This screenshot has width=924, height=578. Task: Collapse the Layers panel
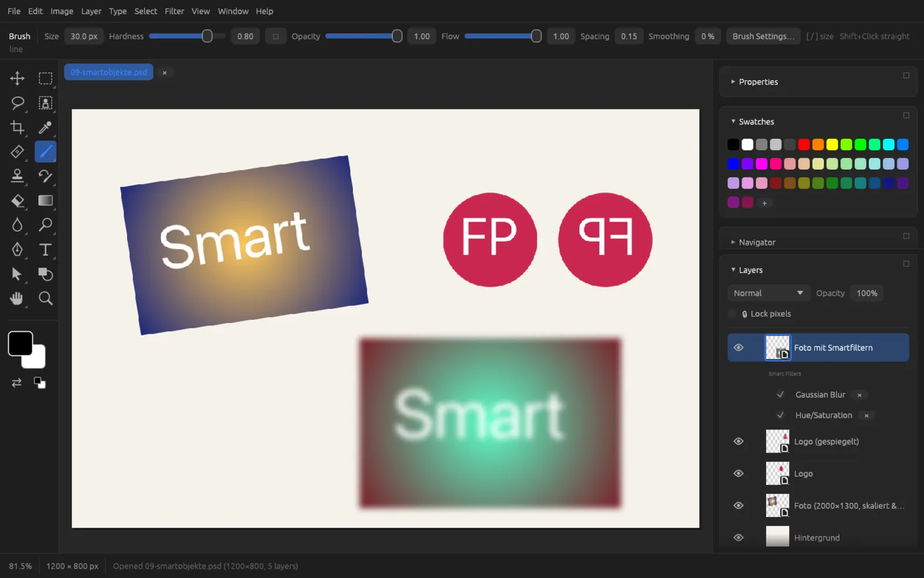click(733, 270)
